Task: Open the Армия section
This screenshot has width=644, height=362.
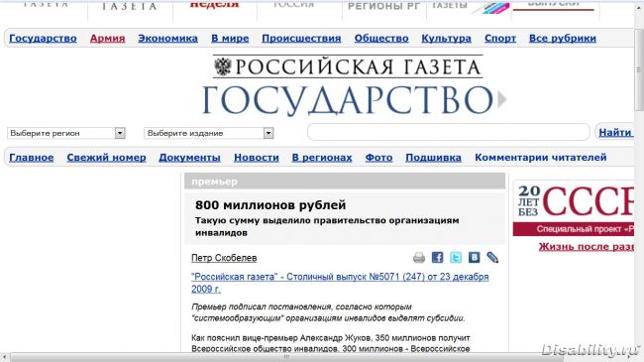Action: [x=108, y=39]
